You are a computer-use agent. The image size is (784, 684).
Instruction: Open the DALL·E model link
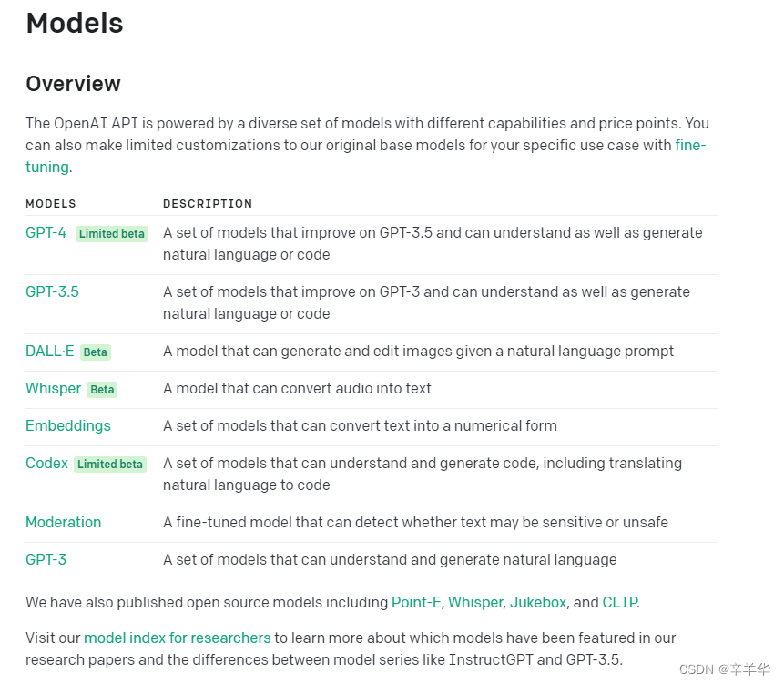coord(49,352)
